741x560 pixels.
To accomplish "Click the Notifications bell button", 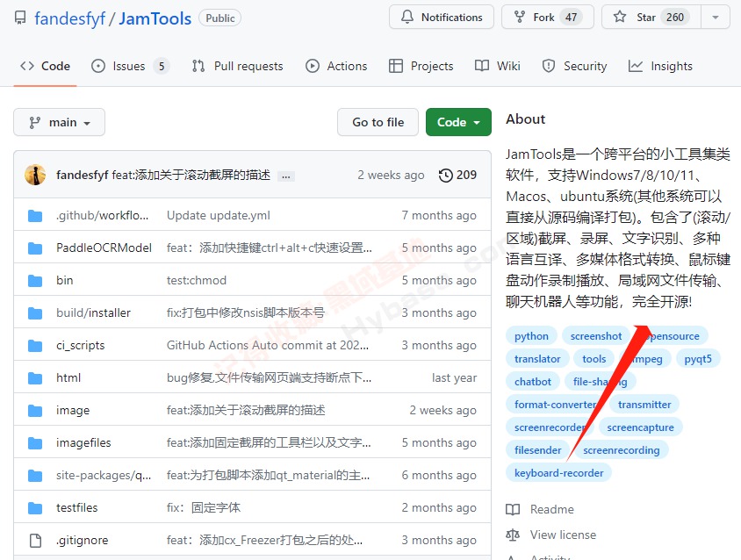I will (442, 17).
